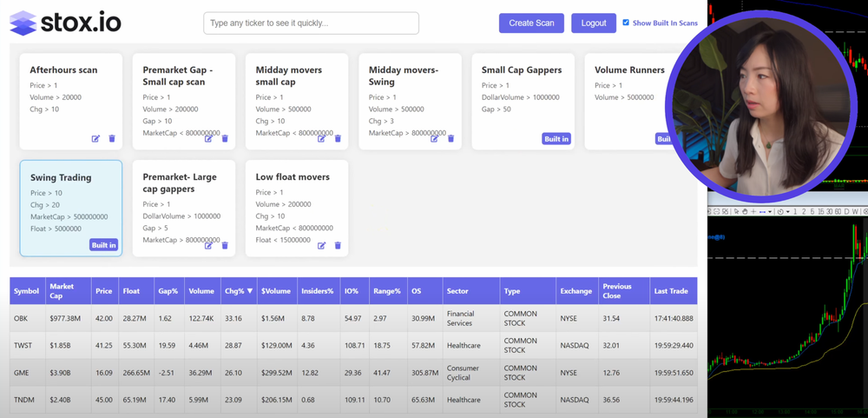
Task: Click the GME symbol cell
Action: tap(28, 373)
